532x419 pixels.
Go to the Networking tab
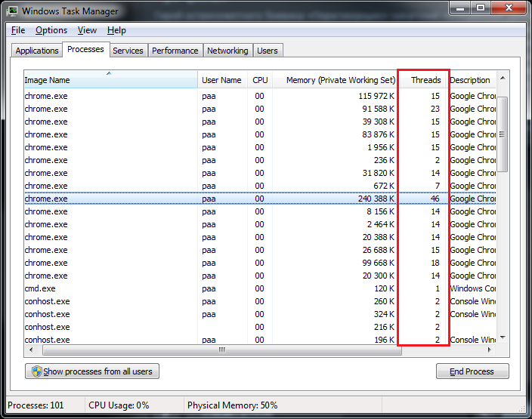[227, 51]
